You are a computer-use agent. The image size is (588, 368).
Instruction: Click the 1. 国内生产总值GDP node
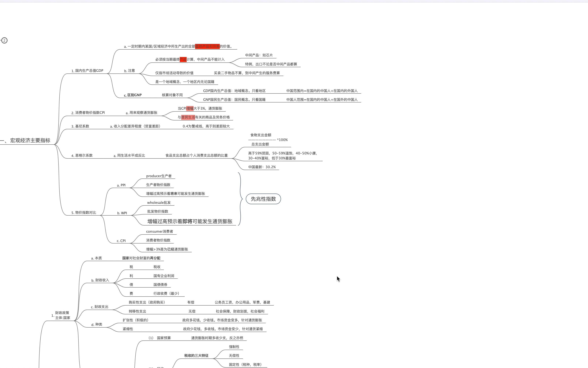[x=87, y=71]
